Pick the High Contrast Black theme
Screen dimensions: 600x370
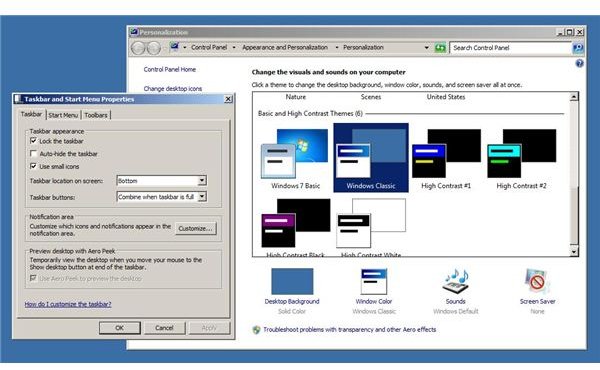pyautogui.click(x=295, y=227)
